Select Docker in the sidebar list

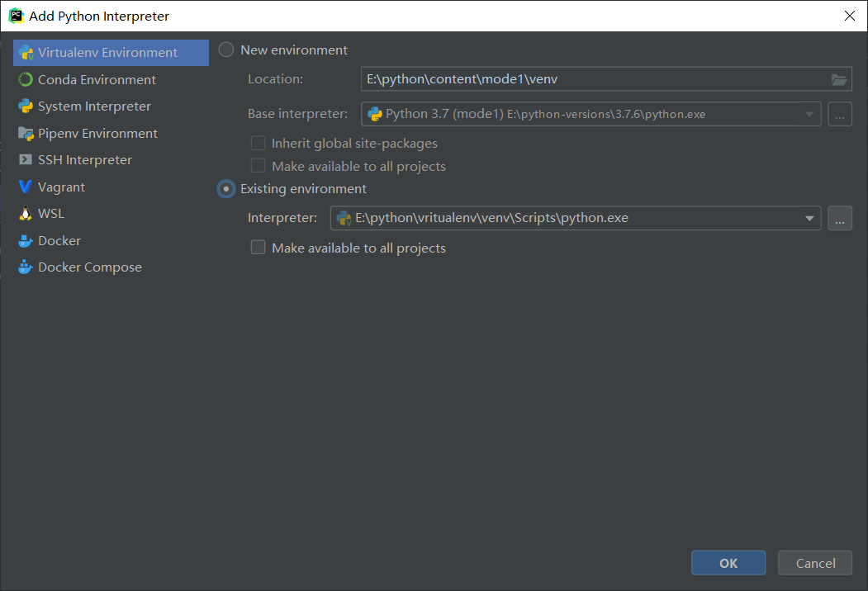(111, 241)
